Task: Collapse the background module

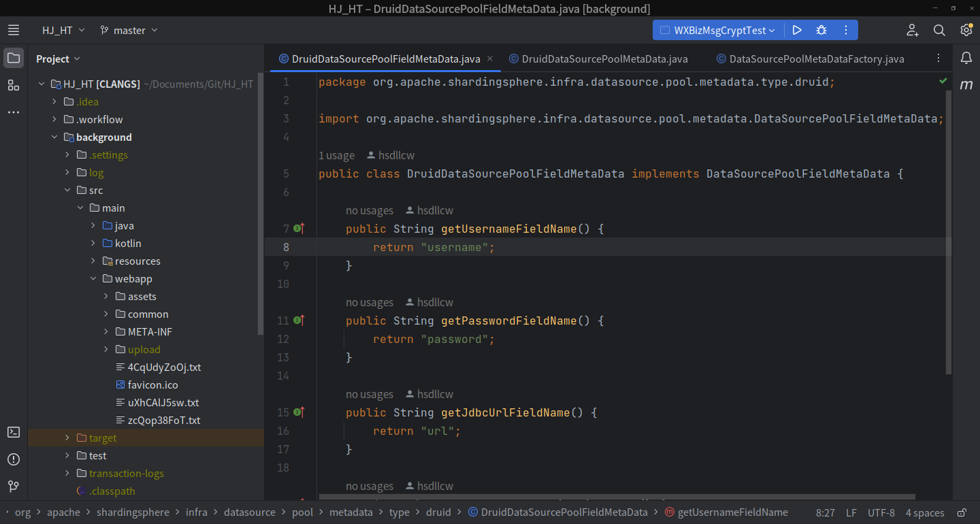Action: 55,137
